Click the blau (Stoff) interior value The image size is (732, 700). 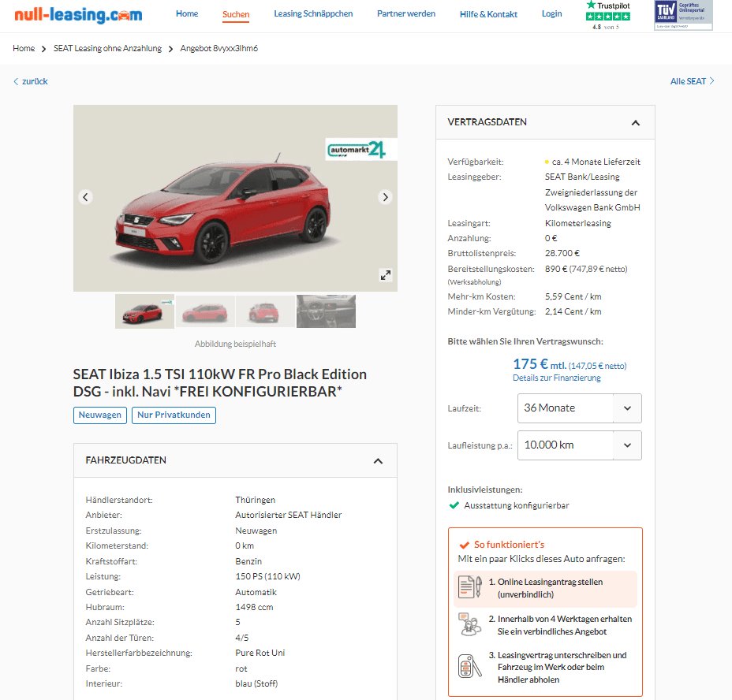coord(256,683)
